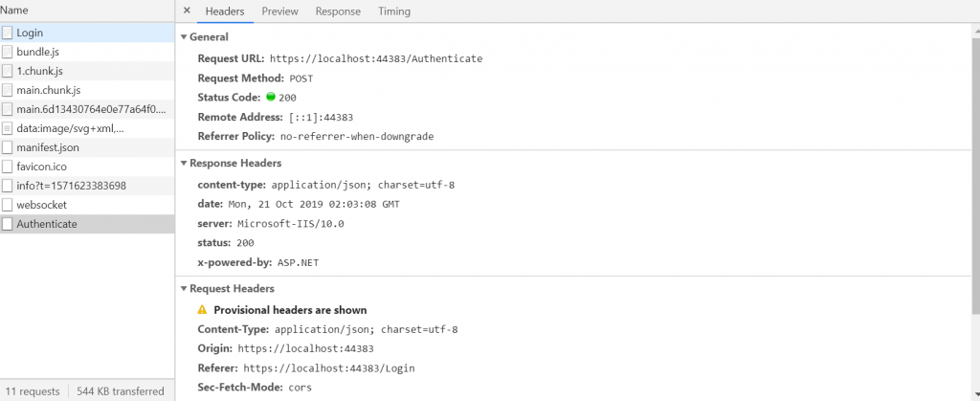The width and height of the screenshot is (980, 401).
Task: Click the provisional headers warning icon
Action: 202,310
